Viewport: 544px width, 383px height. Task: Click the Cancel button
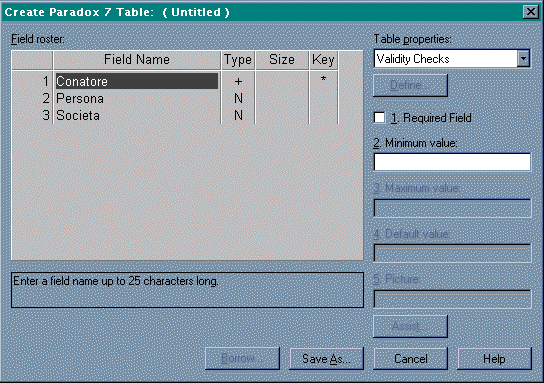[x=410, y=358]
